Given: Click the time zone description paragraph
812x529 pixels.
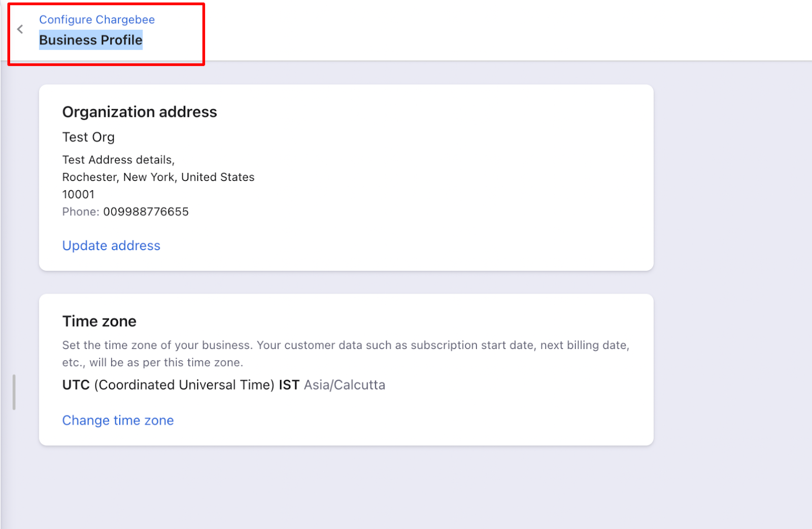Looking at the screenshot, I should (346, 354).
